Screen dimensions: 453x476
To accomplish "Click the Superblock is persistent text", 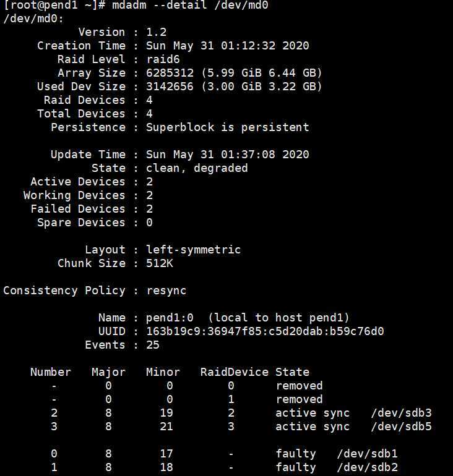I will [x=227, y=127].
